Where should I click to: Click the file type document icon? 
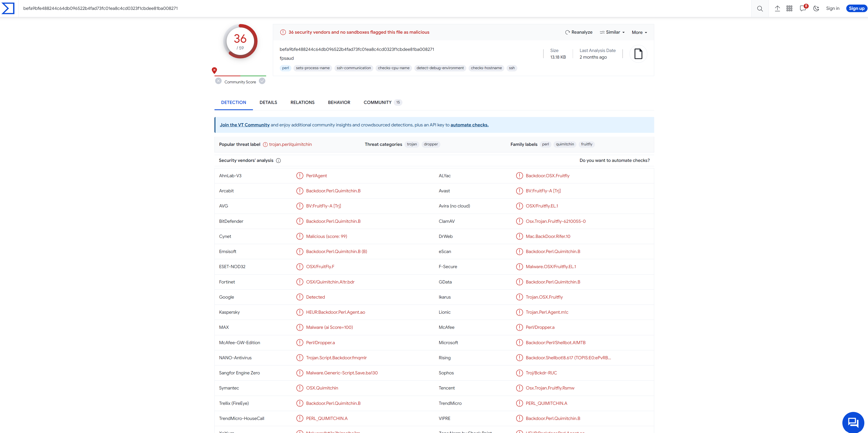point(638,54)
